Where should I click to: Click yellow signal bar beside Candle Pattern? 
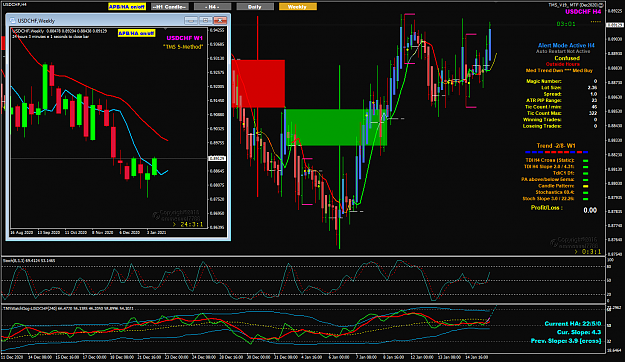(x=586, y=186)
